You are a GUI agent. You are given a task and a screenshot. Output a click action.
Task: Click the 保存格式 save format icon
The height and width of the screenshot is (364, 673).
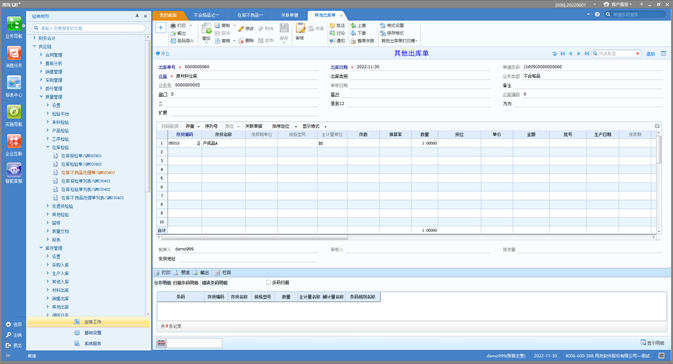(382, 33)
